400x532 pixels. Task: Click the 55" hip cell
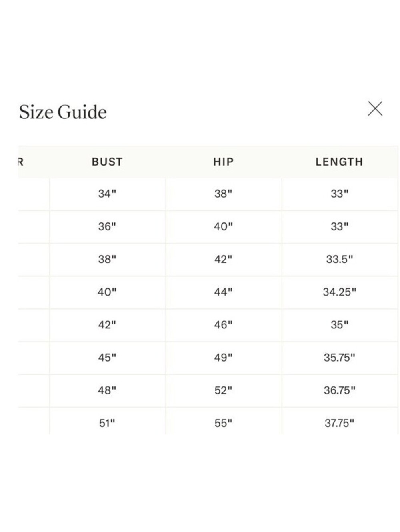[x=223, y=422]
